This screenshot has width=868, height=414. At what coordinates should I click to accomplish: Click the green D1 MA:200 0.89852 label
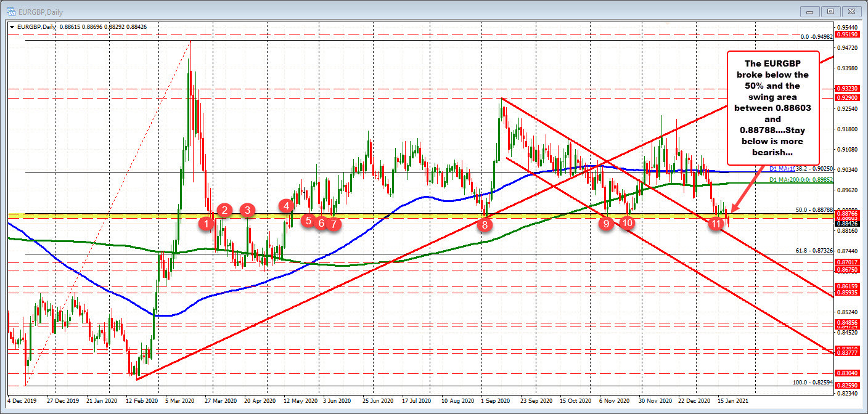tap(801, 180)
